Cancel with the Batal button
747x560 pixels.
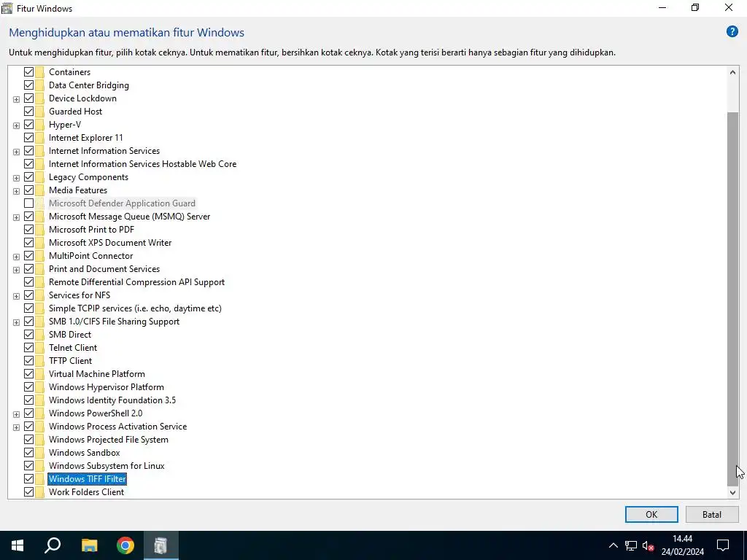click(712, 514)
